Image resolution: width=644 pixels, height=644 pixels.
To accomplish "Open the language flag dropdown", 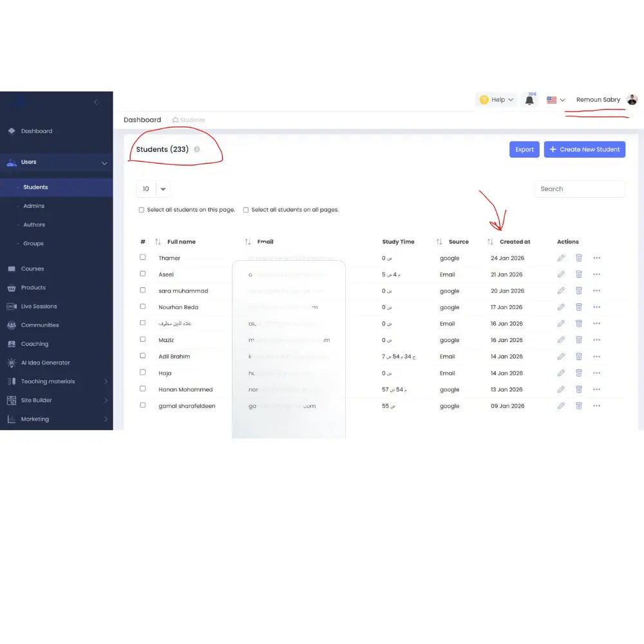I will [x=556, y=100].
